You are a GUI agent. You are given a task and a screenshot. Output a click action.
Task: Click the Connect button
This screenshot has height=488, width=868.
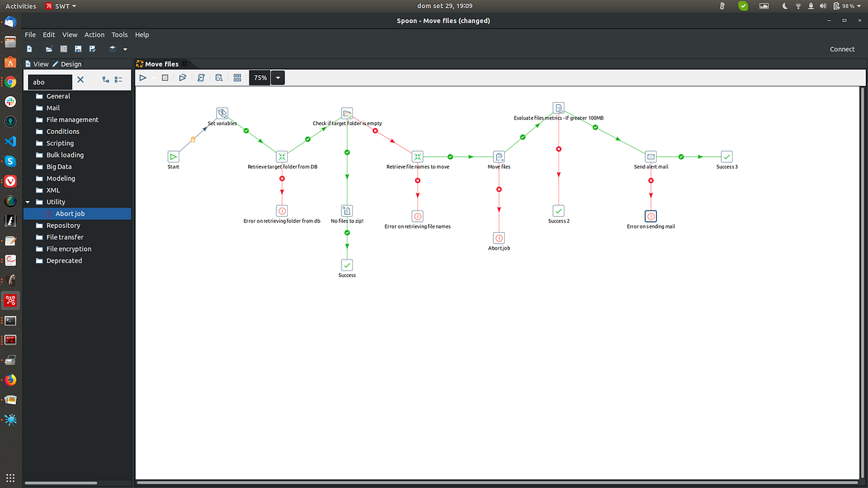coord(842,49)
